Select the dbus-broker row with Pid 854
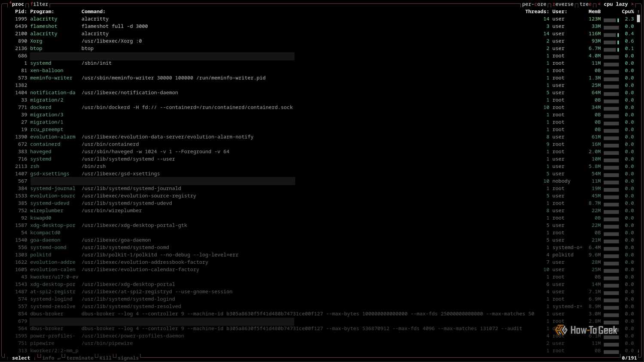644x362 pixels. coord(324,314)
